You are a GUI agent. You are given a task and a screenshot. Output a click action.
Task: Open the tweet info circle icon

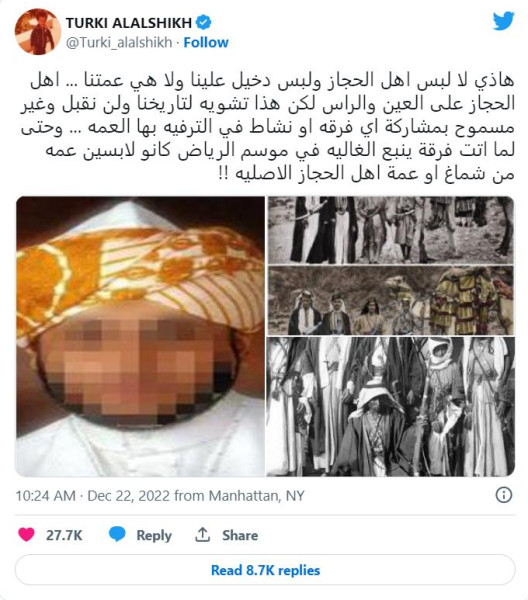[x=504, y=495]
